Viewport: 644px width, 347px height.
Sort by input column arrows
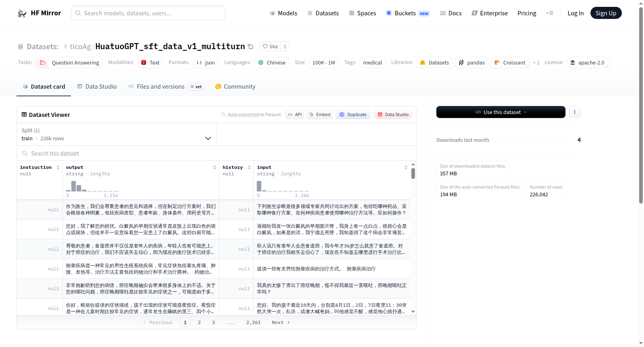tap(406, 167)
